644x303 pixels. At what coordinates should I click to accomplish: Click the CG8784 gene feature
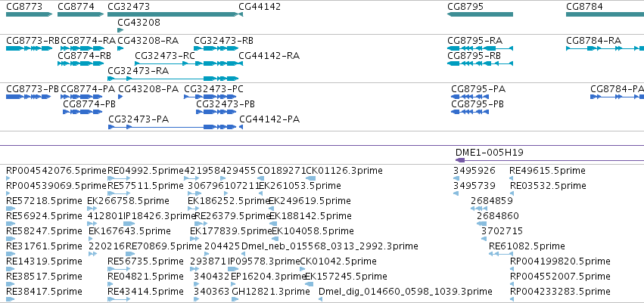(605, 14)
